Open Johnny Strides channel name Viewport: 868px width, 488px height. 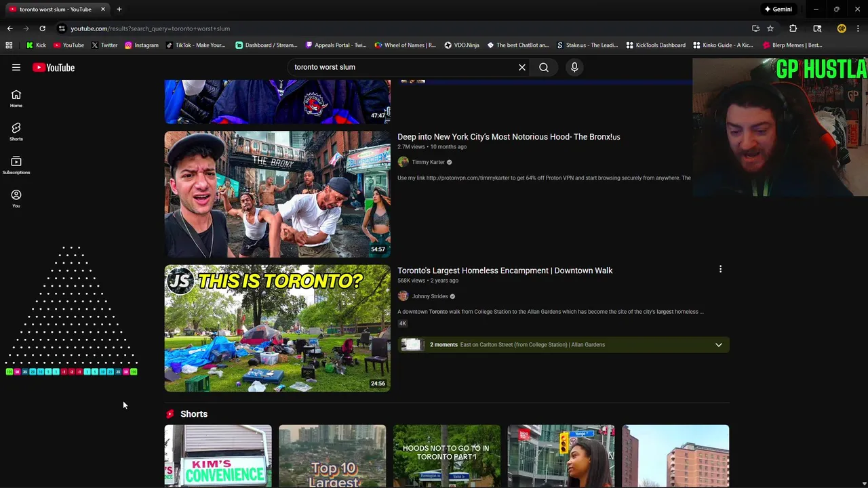(430, 296)
